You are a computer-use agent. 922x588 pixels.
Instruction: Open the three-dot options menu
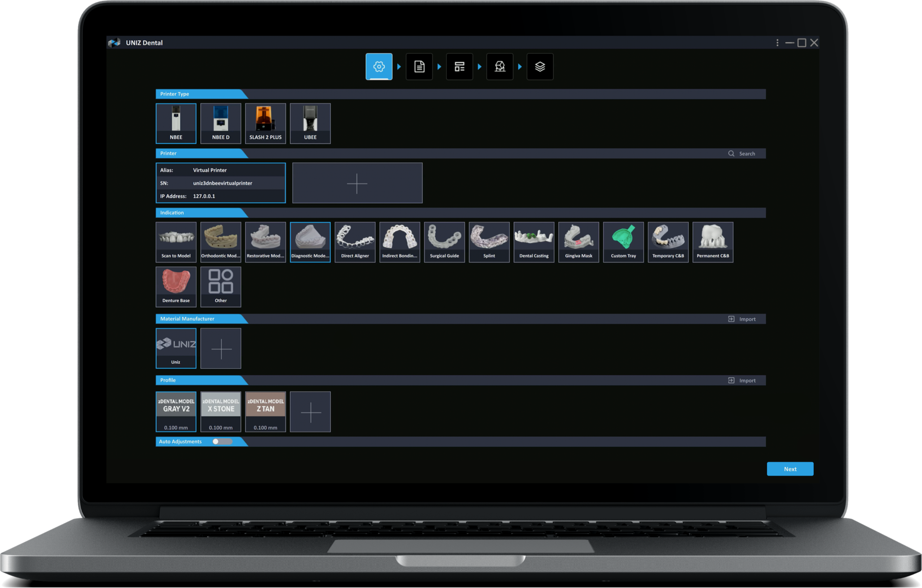click(x=777, y=43)
